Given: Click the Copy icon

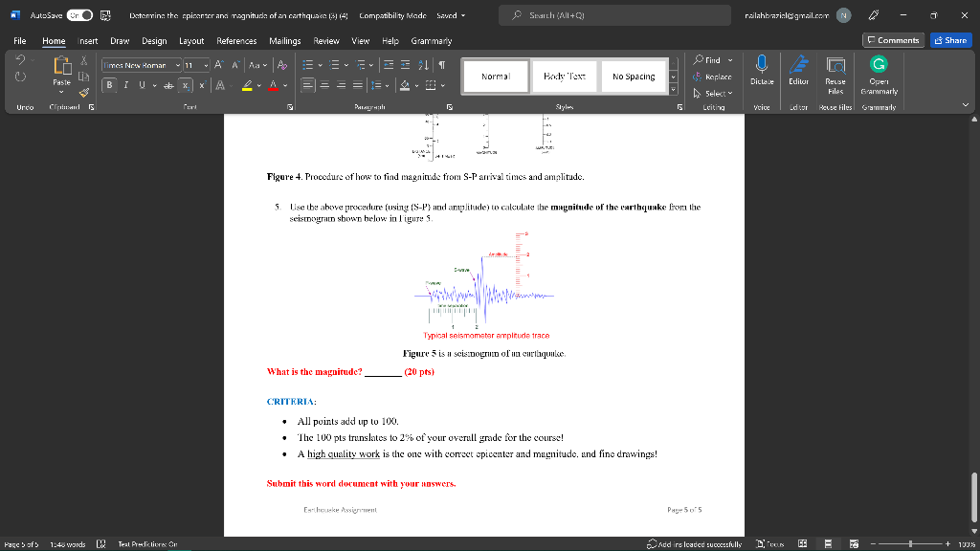Looking at the screenshot, I should point(84,77).
